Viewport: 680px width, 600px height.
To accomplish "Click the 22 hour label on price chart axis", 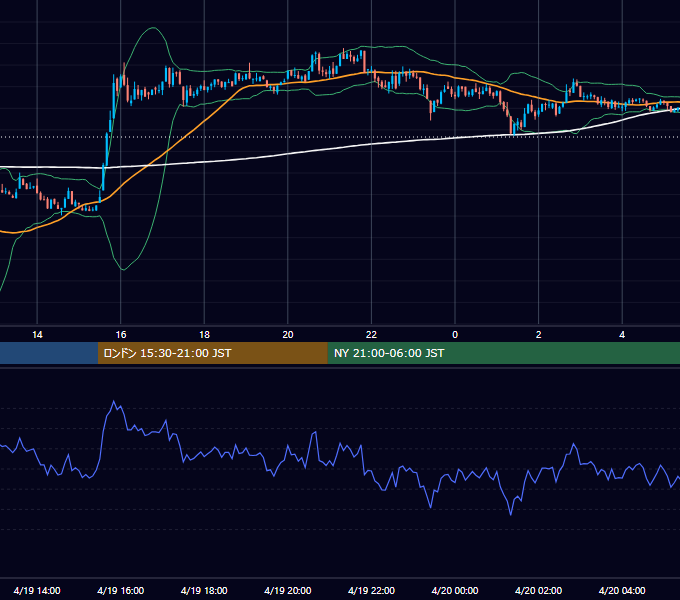I will click(x=371, y=335).
